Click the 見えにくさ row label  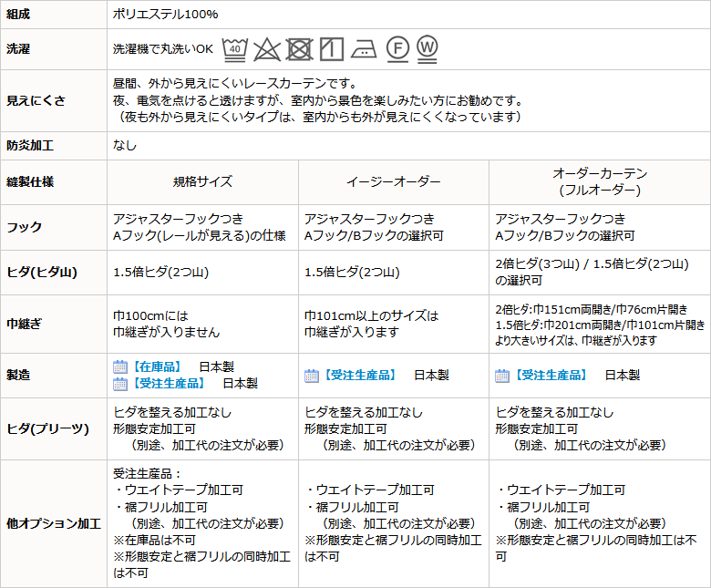tap(36, 100)
